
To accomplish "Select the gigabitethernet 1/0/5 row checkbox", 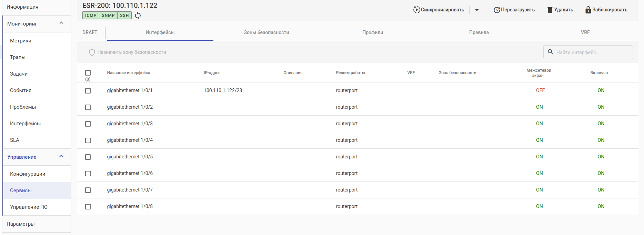I will [x=88, y=157].
